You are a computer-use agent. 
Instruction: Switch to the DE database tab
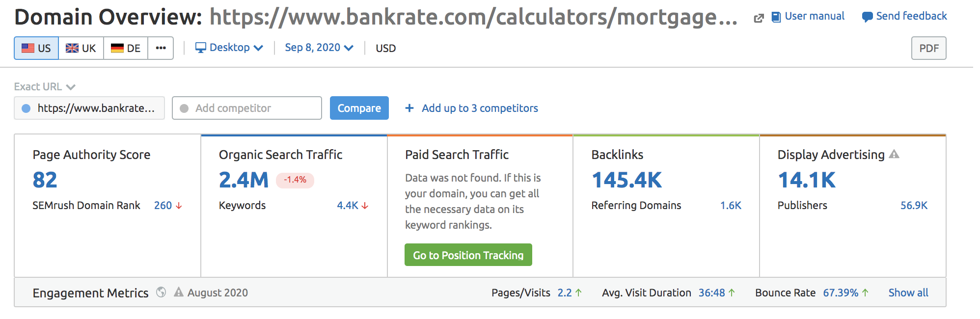[126, 48]
